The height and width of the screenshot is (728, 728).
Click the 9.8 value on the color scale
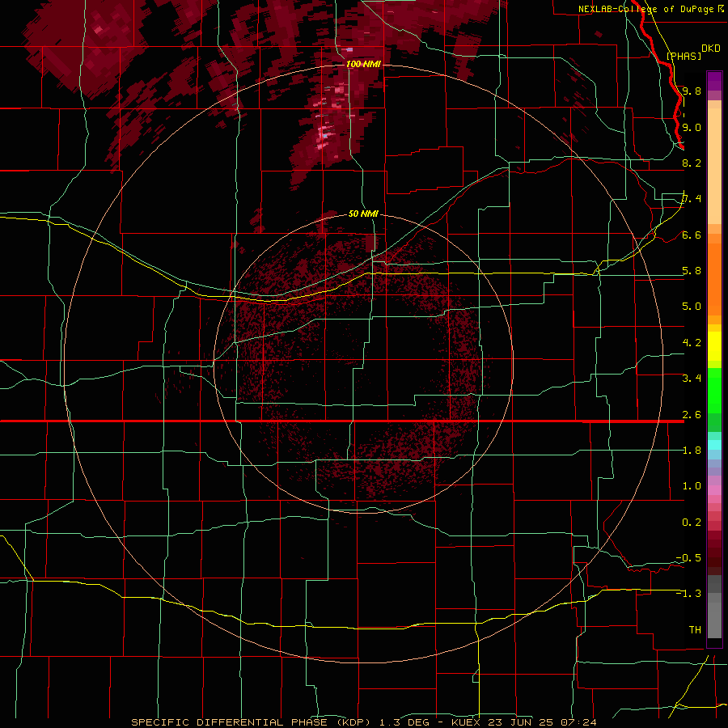(692, 91)
